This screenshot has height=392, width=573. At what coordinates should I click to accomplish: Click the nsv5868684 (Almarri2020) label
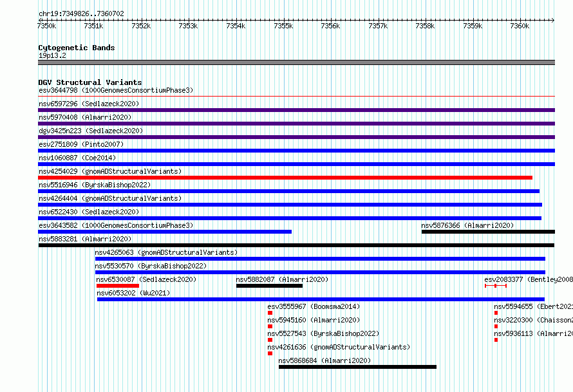[324, 360]
